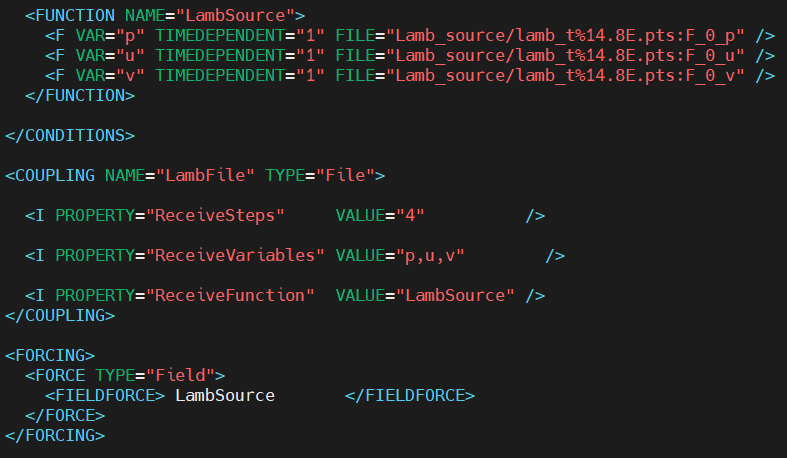Click the opening <FORCING> tag
Screen dimensions: 787x458
[x=50, y=356]
